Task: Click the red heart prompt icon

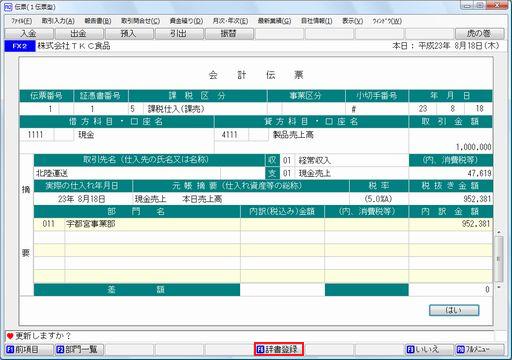Action: tap(10, 336)
